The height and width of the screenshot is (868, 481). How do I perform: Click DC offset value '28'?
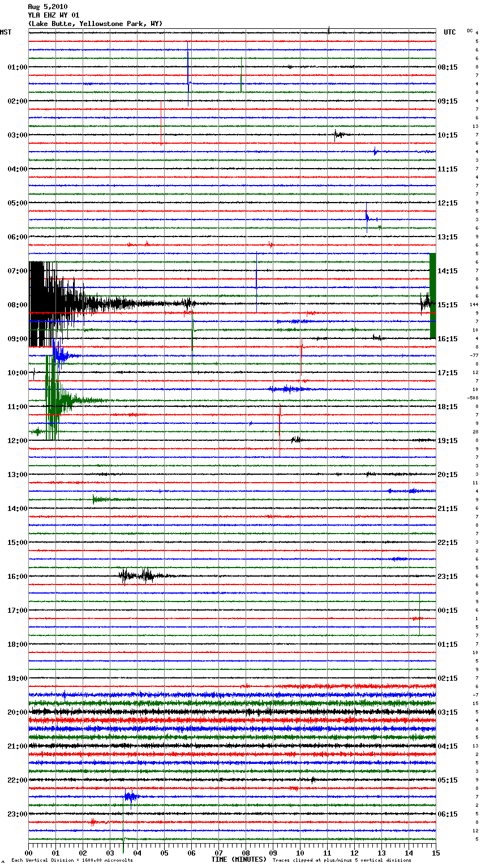[x=475, y=432]
